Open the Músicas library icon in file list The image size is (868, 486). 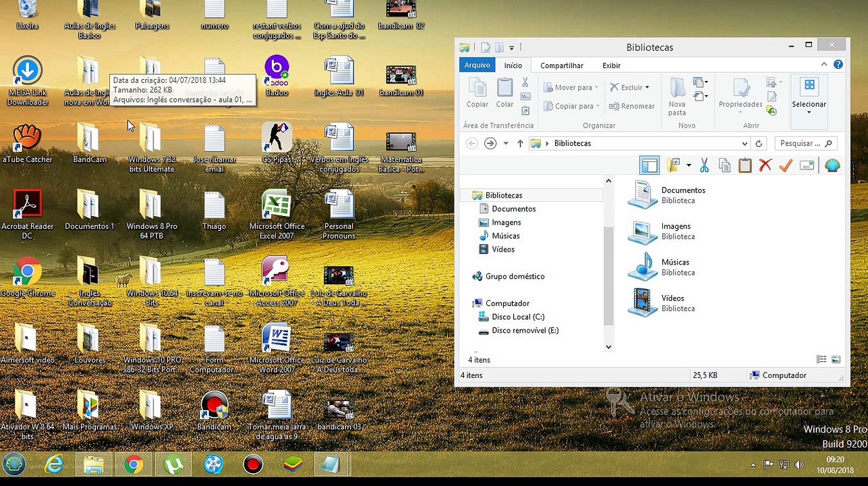[642, 267]
